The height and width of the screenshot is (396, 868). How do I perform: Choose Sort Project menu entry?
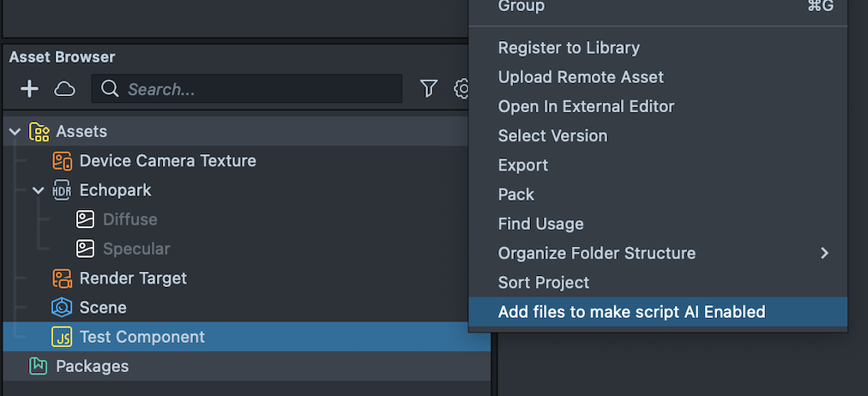tap(544, 283)
